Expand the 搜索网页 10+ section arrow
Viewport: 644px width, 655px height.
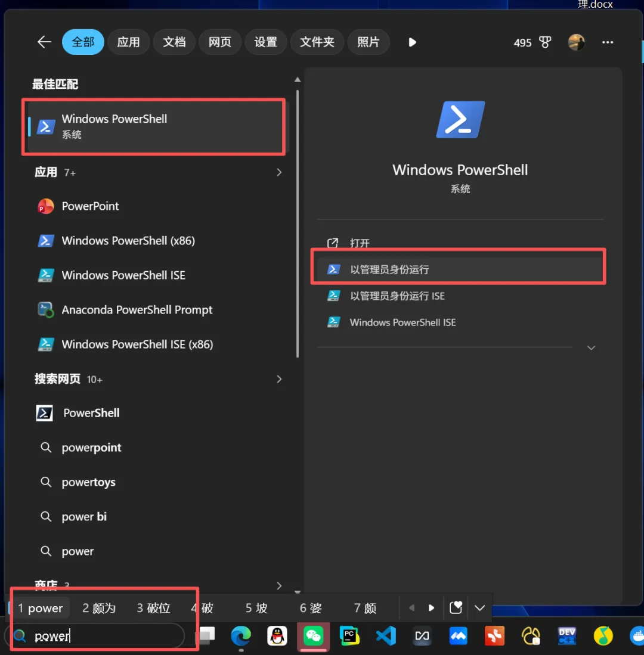click(x=278, y=379)
